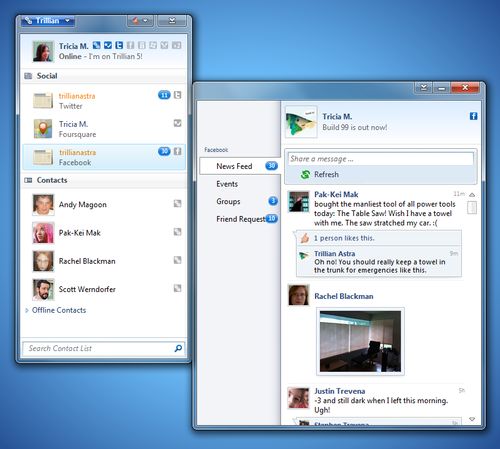Click the service icon at right of Pak-Kei Mak contact

point(178,232)
